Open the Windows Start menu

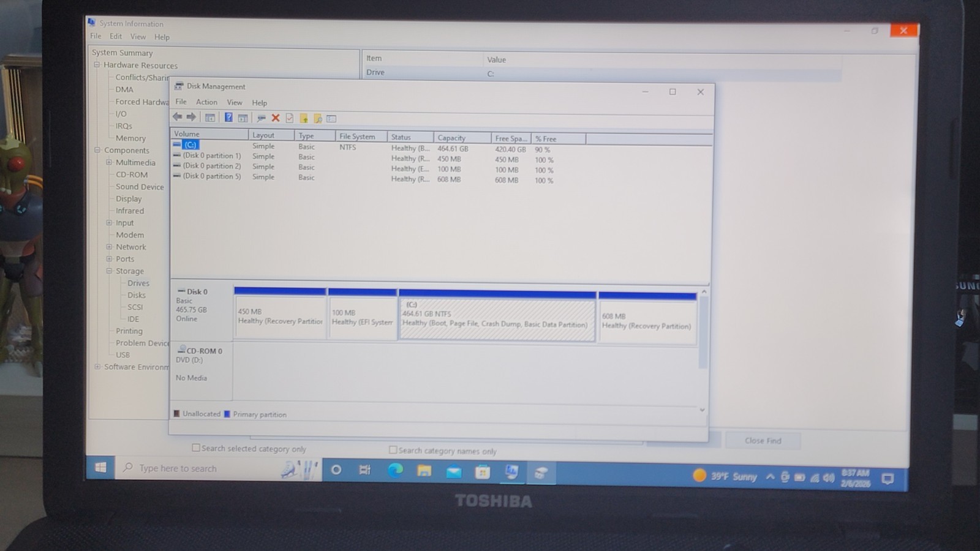coord(101,468)
